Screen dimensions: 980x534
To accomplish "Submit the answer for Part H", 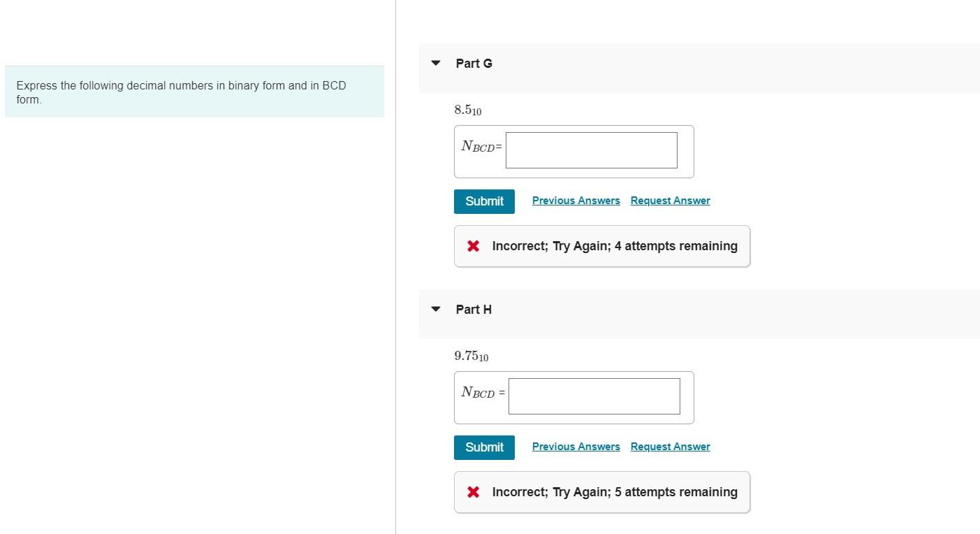I will coord(484,447).
